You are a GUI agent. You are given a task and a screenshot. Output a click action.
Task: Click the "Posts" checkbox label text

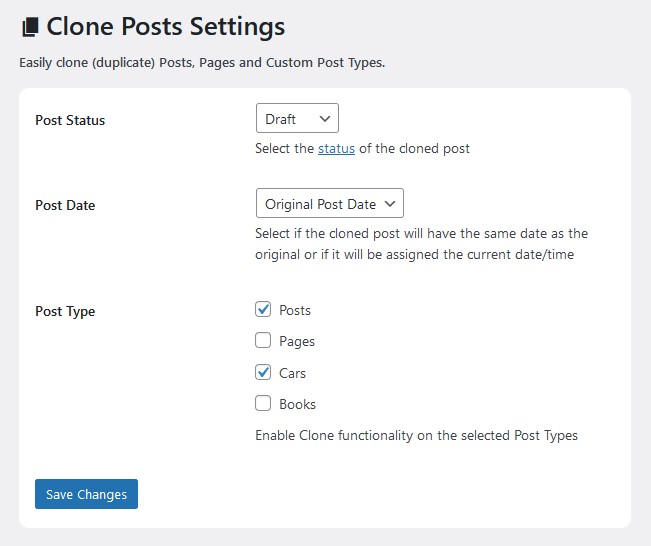(295, 311)
